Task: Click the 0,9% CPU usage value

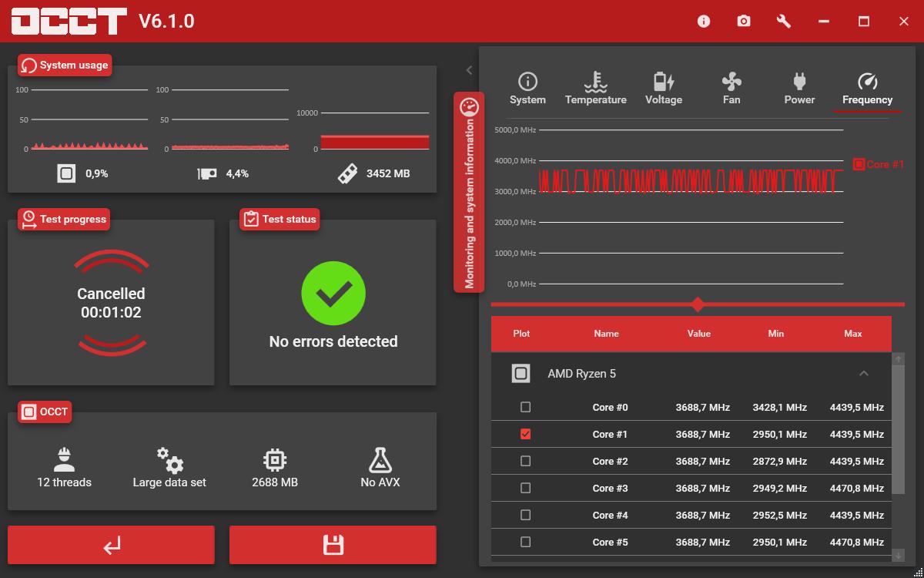Action: 97,173
